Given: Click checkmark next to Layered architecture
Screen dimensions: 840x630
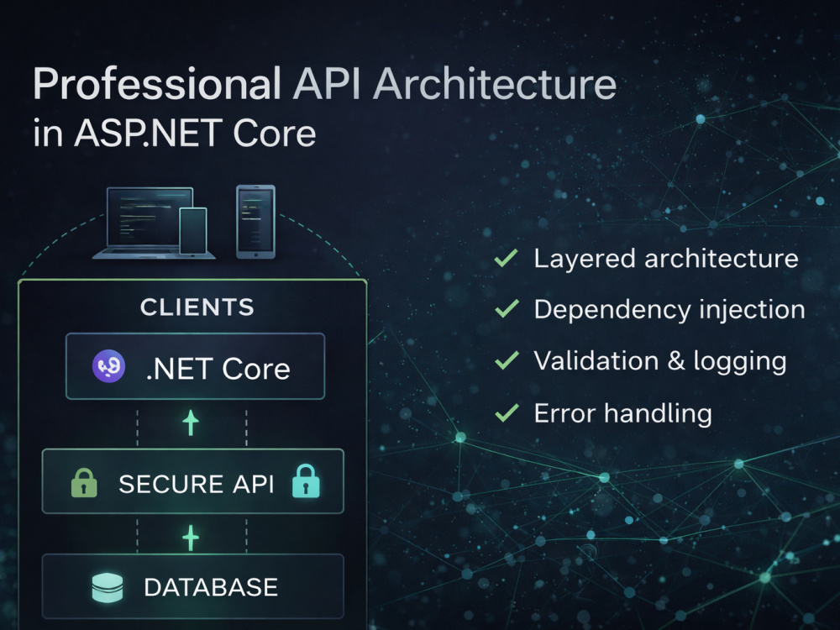Looking at the screenshot, I should (x=507, y=258).
